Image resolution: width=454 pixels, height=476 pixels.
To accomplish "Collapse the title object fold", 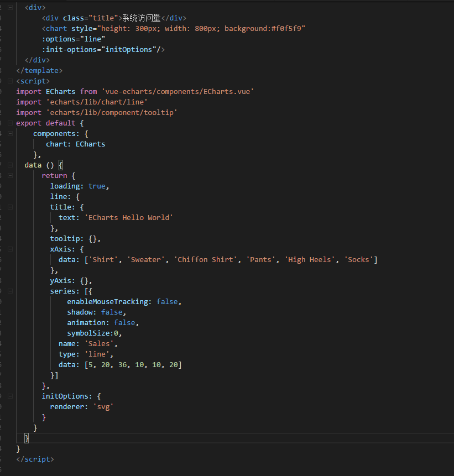I will tap(11, 207).
